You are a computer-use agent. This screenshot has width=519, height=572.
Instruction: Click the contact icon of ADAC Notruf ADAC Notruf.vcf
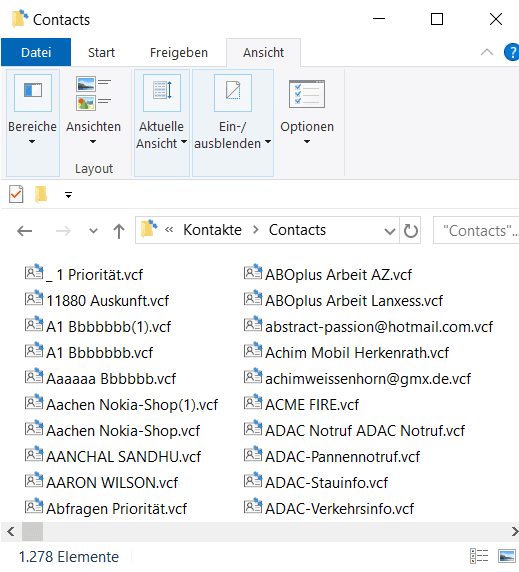[x=253, y=428]
